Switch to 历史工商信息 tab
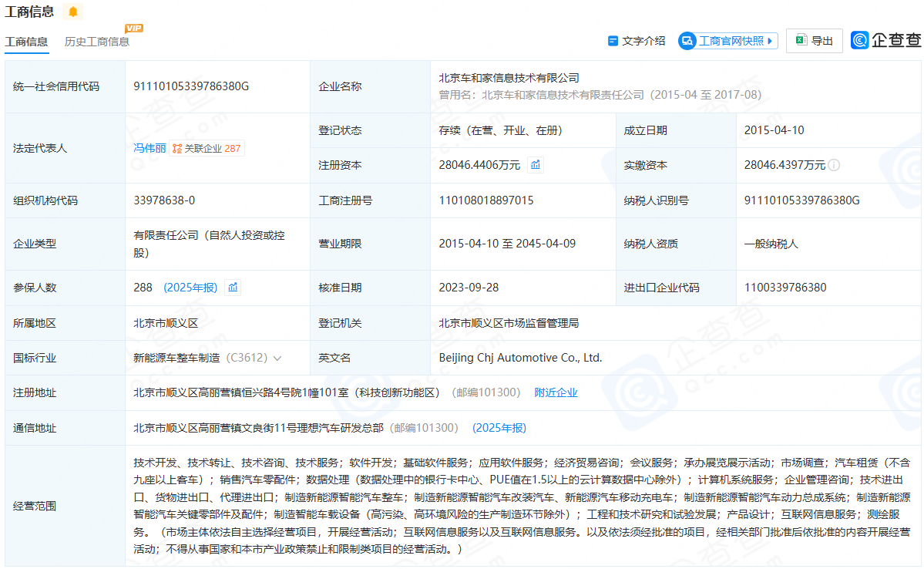 coord(96,42)
